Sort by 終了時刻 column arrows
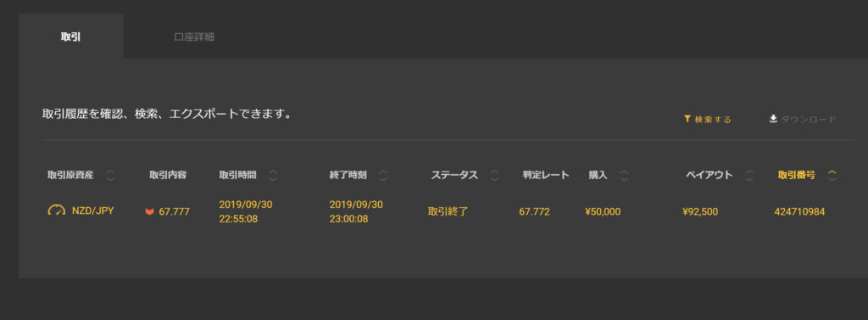The image size is (868, 320). pyautogui.click(x=383, y=176)
